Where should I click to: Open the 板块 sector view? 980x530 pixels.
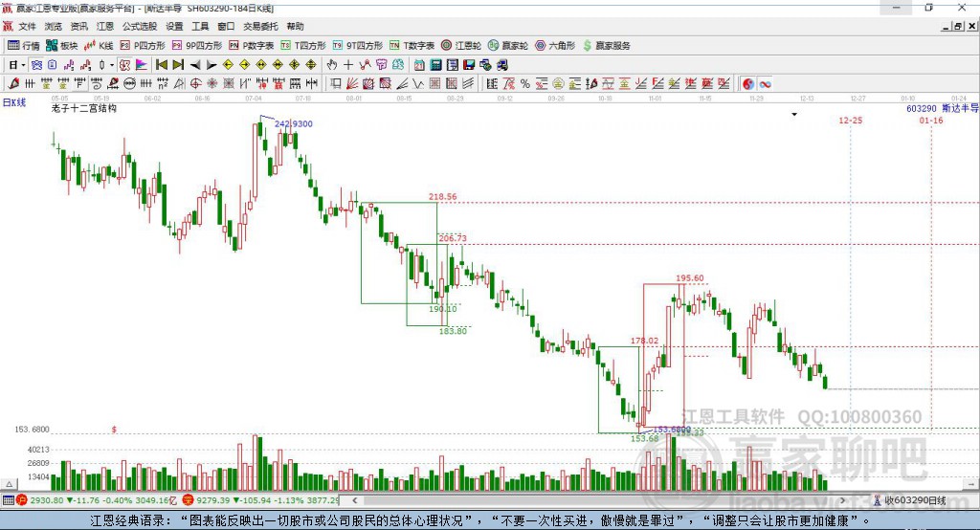click(61, 46)
